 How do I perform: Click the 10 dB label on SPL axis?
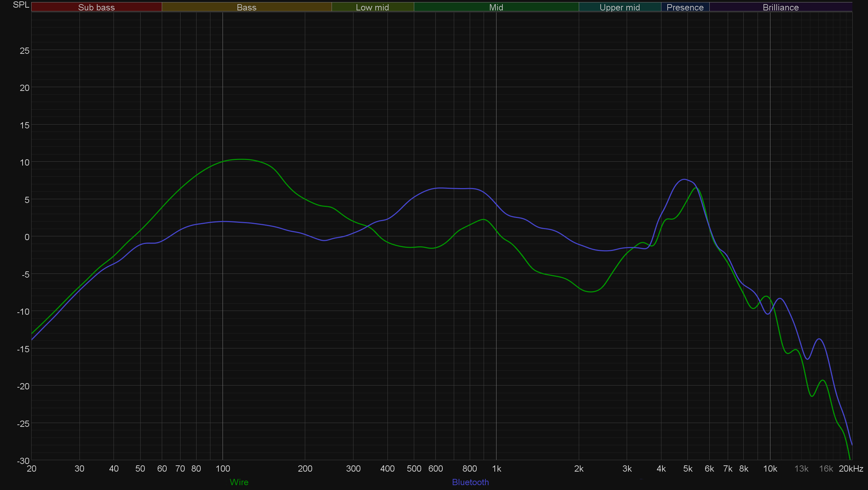(x=25, y=162)
